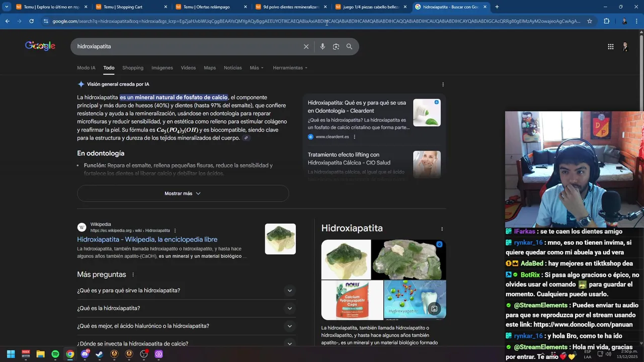Open Voicemeeter from the taskbar
The height and width of the screenshot is (362, 644).
pos(26,354)
